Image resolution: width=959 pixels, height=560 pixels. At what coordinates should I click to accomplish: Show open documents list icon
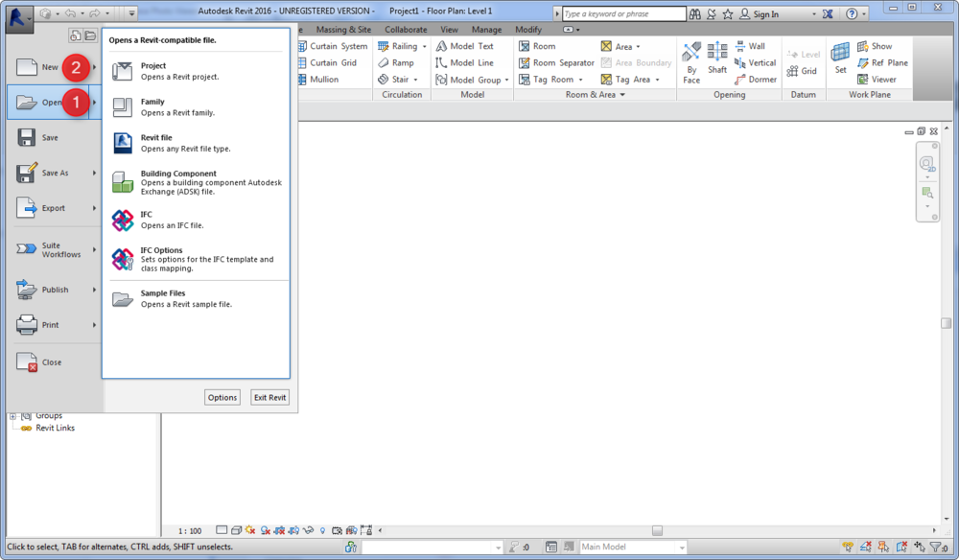point(90,35)
